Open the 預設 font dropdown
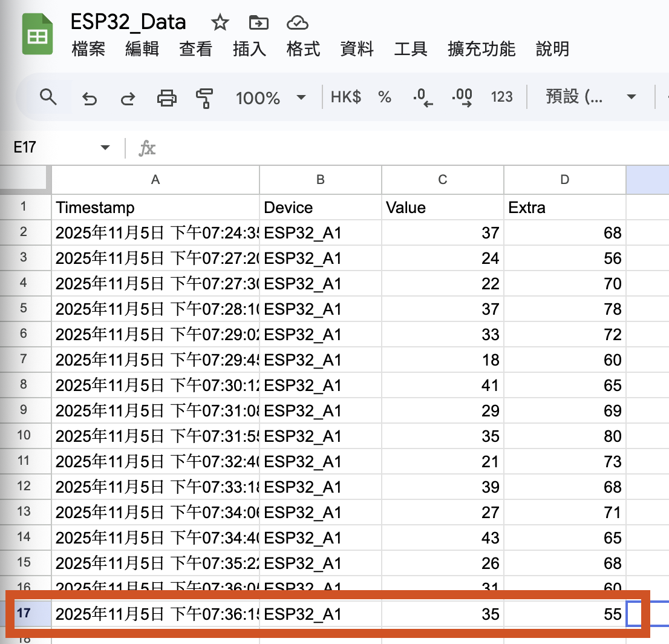669x644 pixels. [591, 97]
